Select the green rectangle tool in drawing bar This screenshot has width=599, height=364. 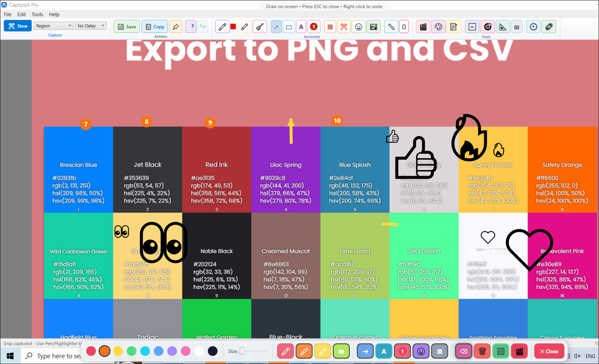click(341, 351)
